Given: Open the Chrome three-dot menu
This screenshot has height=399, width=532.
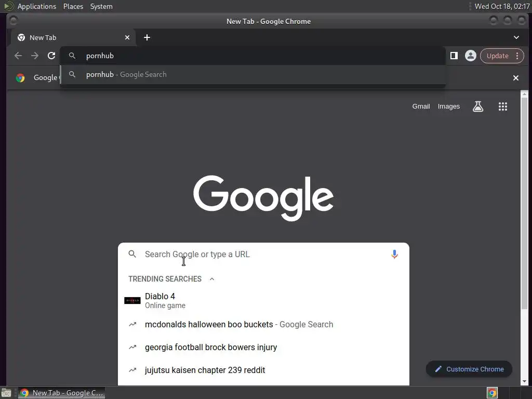Looking at the screenshot, I should 517,56.
